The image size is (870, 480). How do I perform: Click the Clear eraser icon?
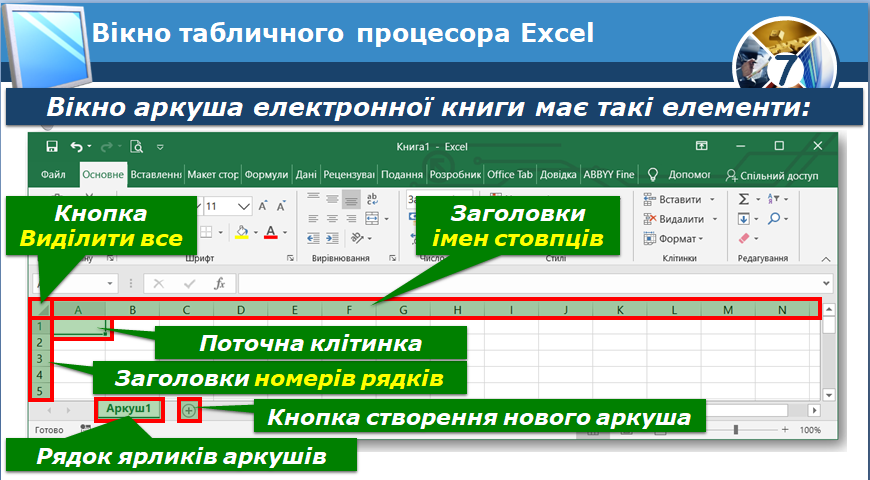coord(744,239)
